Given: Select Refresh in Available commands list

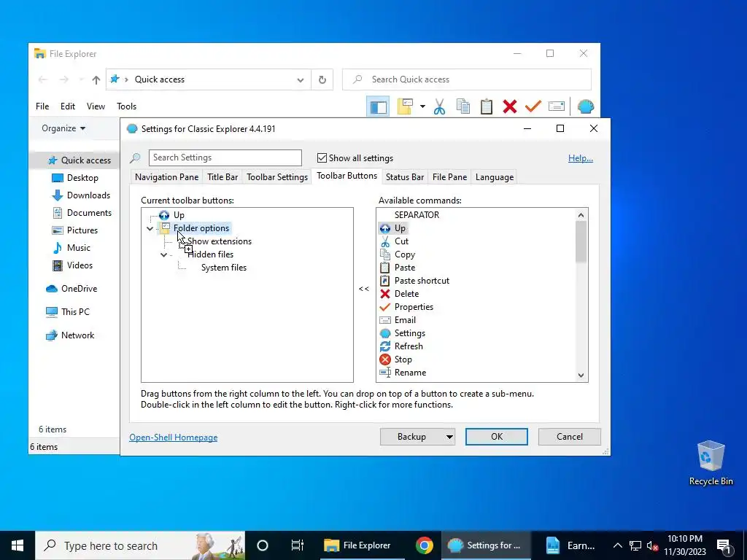Looking at the screenshot, I should click(x=409, y=346).
